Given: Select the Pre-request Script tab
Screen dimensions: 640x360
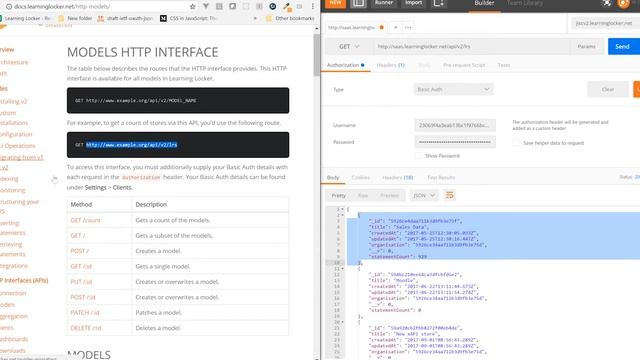Looking at the screenshot, I should coord(464,65).
